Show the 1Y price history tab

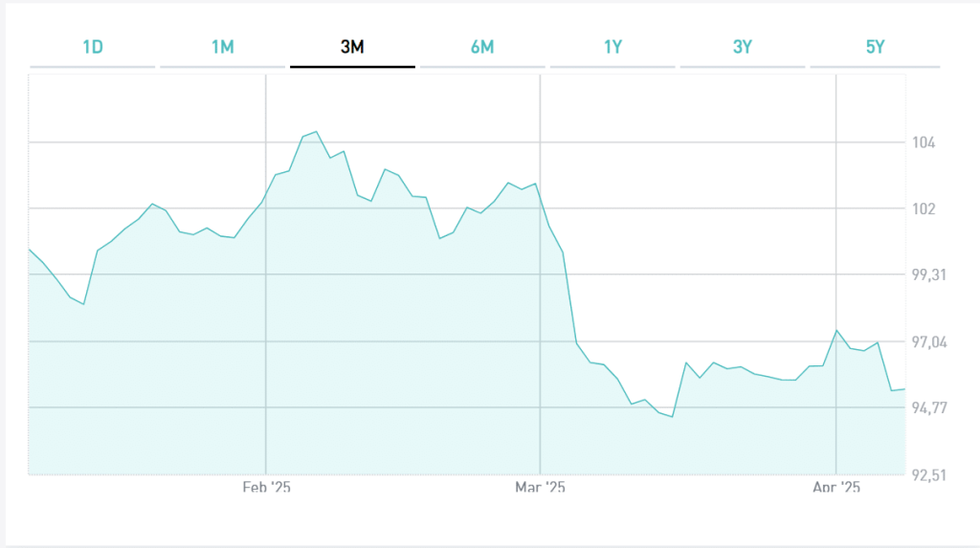(x=612, y=47)
